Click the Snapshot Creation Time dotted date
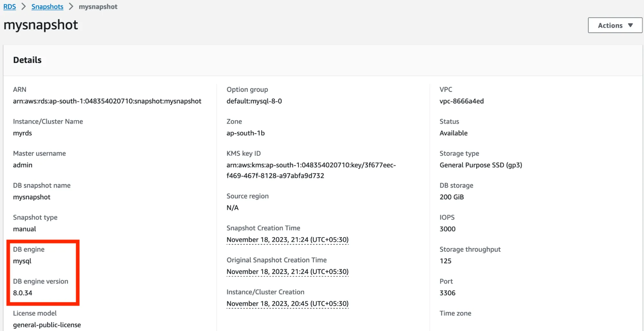 [x=287, y=239]
